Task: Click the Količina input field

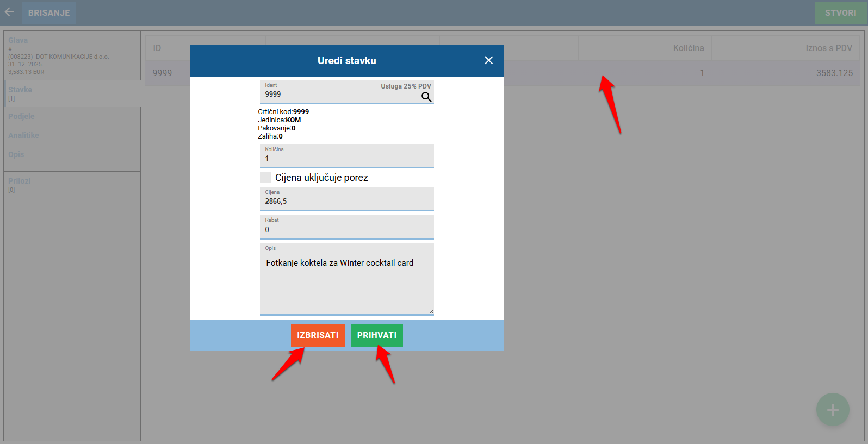Action: coord(346,158)
